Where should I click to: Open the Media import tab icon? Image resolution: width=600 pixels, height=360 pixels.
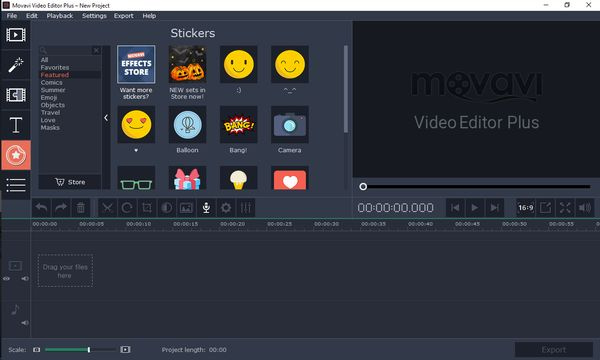point(16,35)
